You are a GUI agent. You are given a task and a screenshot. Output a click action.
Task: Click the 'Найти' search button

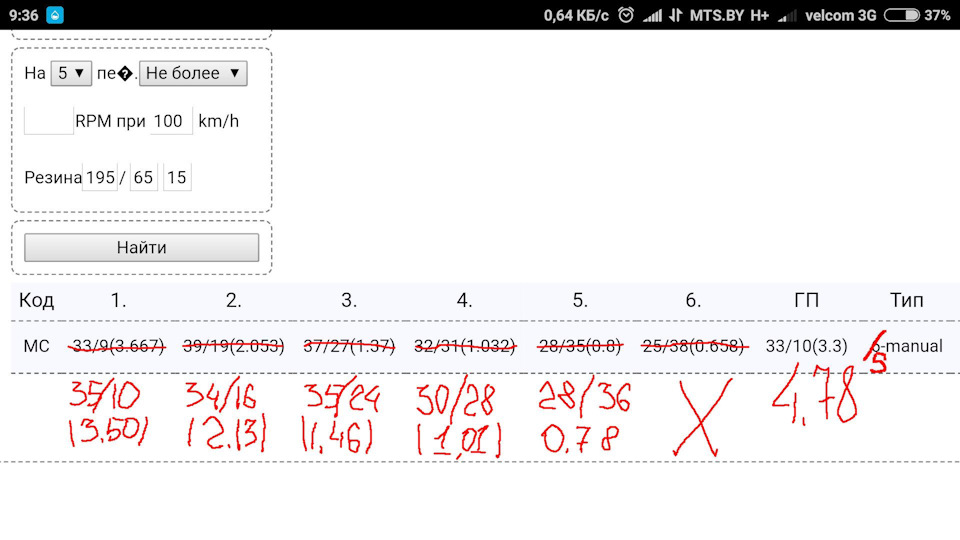click(141, 247)
